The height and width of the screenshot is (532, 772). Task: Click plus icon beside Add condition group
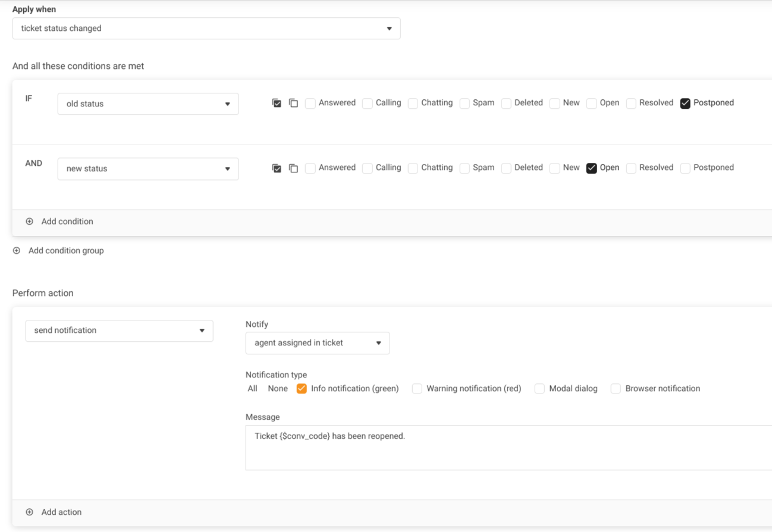[17, 251]
